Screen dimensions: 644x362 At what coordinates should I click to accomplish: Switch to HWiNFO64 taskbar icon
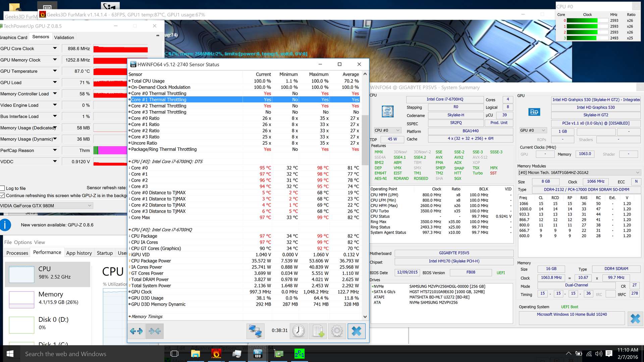coord(258,354)
